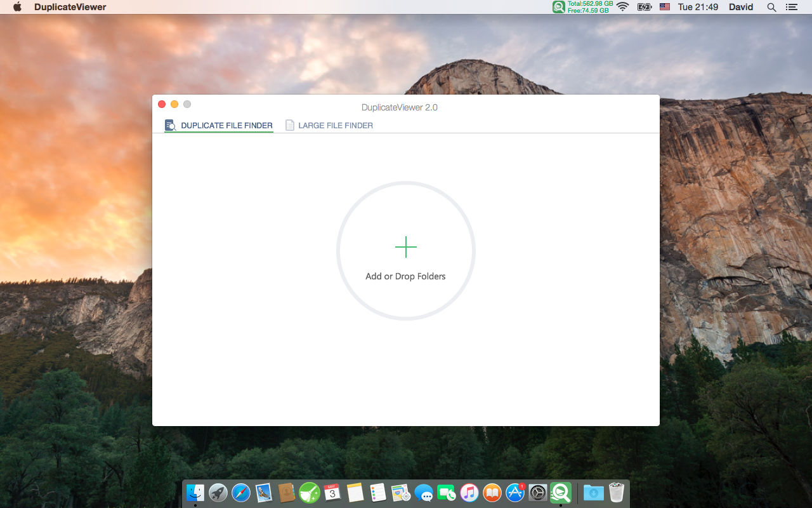The width and height of the screenshot is (812, 508).
Task: Open Safari compass icon in Dock
Action: pyautogui.click(x=241, y=492)
